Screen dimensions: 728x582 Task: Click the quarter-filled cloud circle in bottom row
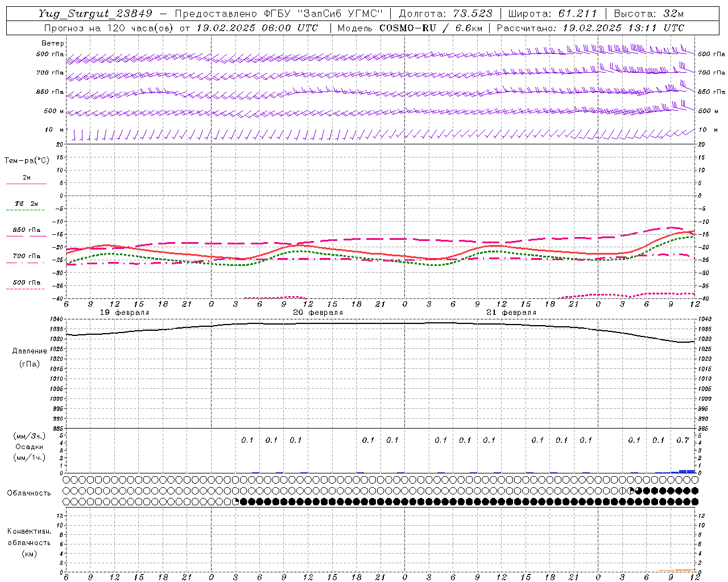click(x=235, y=501)
